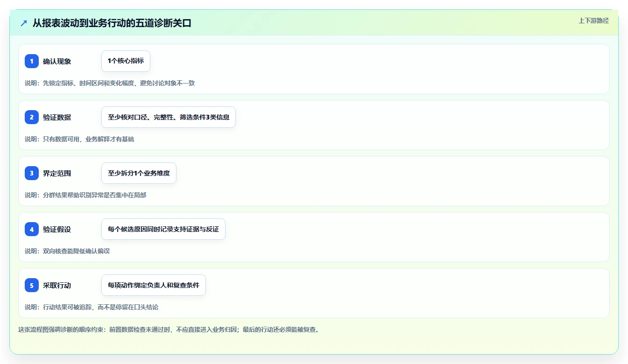
Task: Click the step 1 number badge
Action: pyautogui.click(x=32, y=61)
